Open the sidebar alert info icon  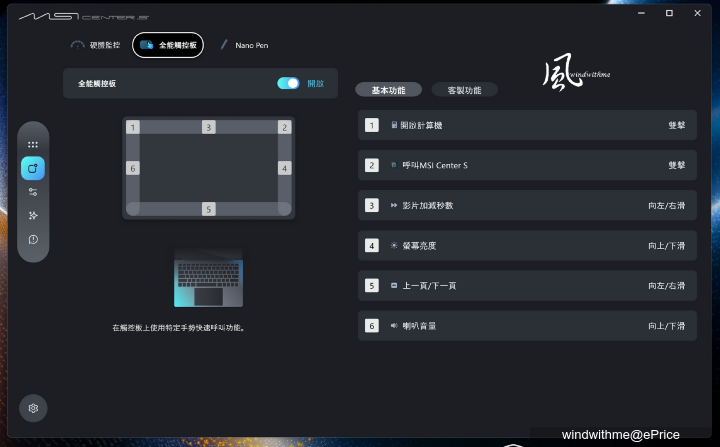33,239
